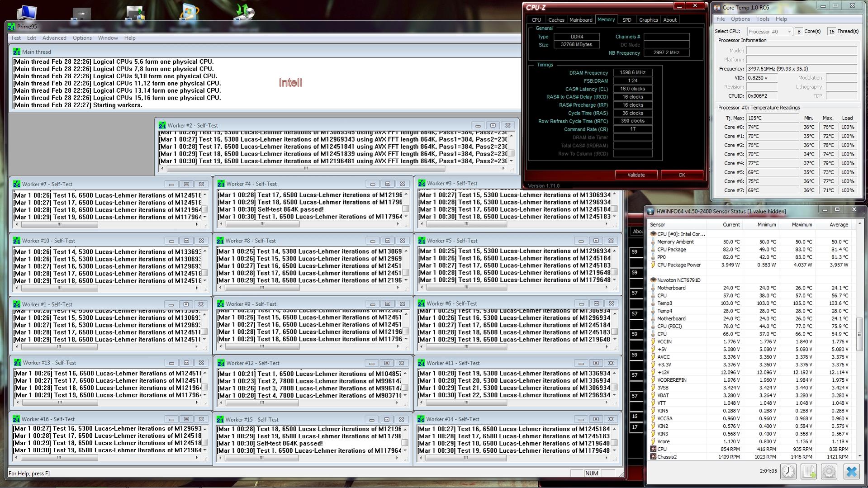Click the CAS# Latency 16.0 clocks field
The height and width of the screenshot is (488, 868).
click(632, 89)
